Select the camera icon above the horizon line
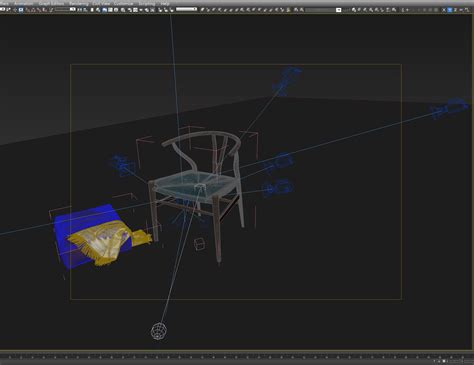 286,80
